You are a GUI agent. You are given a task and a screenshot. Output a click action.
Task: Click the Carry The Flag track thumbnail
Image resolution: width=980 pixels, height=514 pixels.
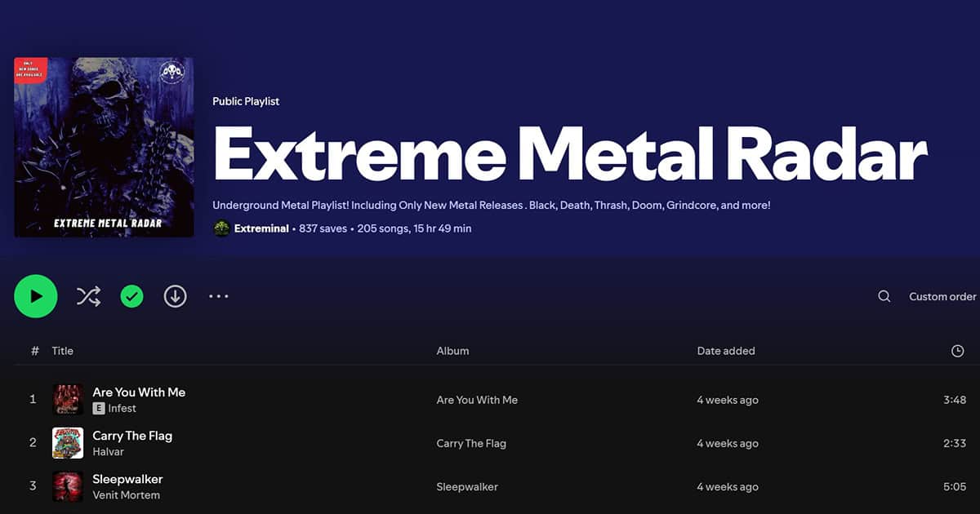68,443
